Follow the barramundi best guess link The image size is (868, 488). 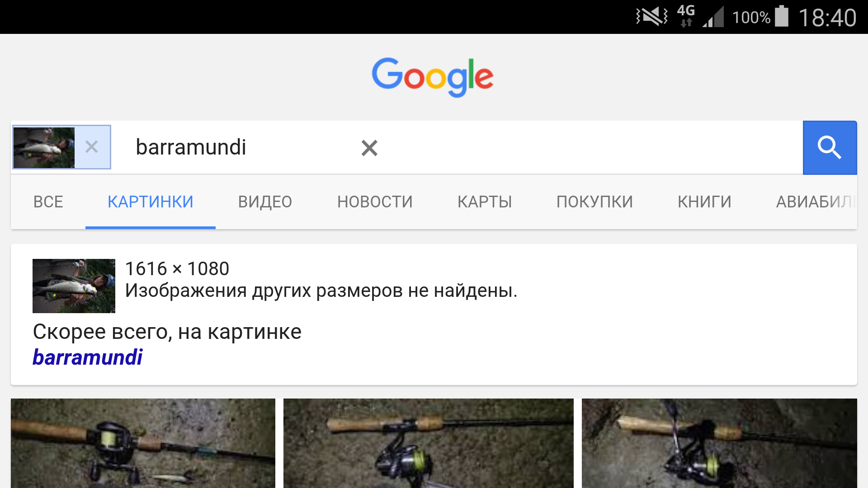88,357
